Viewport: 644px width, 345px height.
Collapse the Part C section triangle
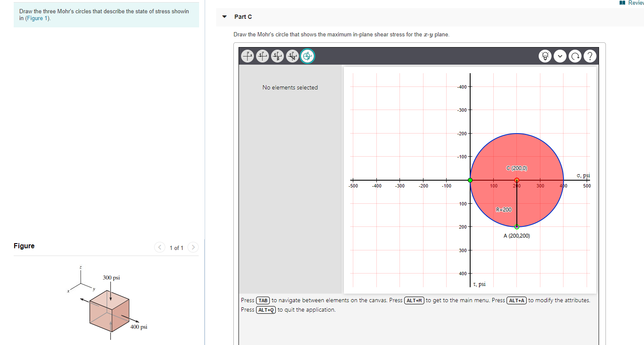pos(224,17)
